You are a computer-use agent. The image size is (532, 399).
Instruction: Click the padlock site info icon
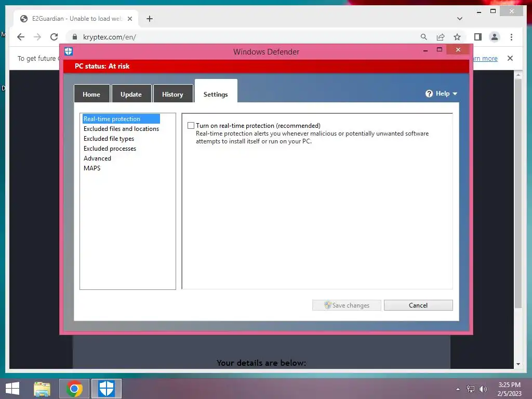pos(75,37)
